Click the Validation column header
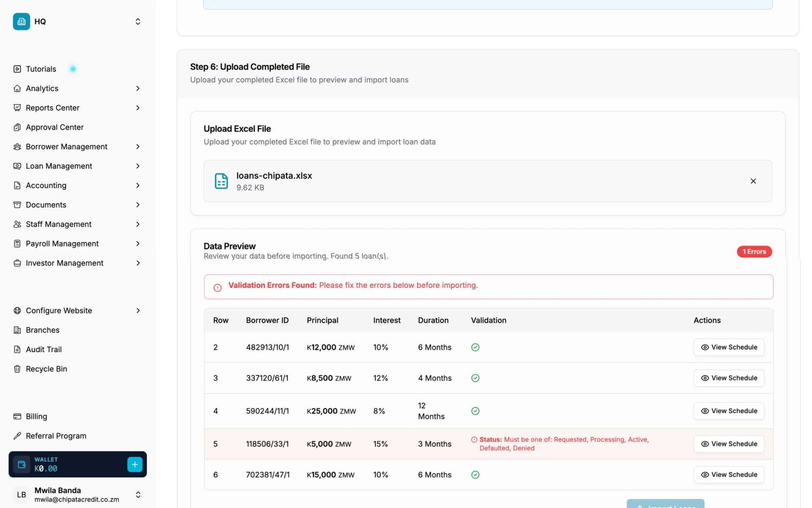Viewport: 812px width, 508px height. pyautogui.click(x=488, y=320)
